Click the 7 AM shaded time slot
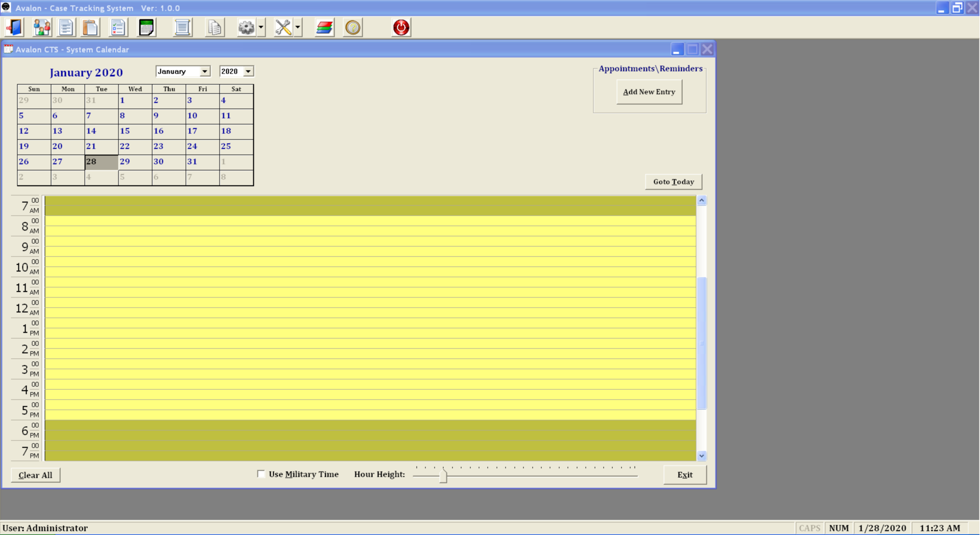The image size is (980, 535). click(x=370, y=205)
